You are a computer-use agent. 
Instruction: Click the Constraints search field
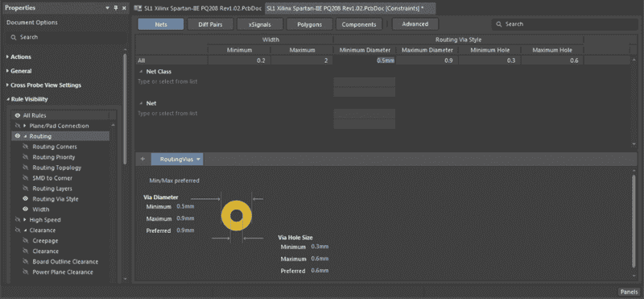point(565,24)
